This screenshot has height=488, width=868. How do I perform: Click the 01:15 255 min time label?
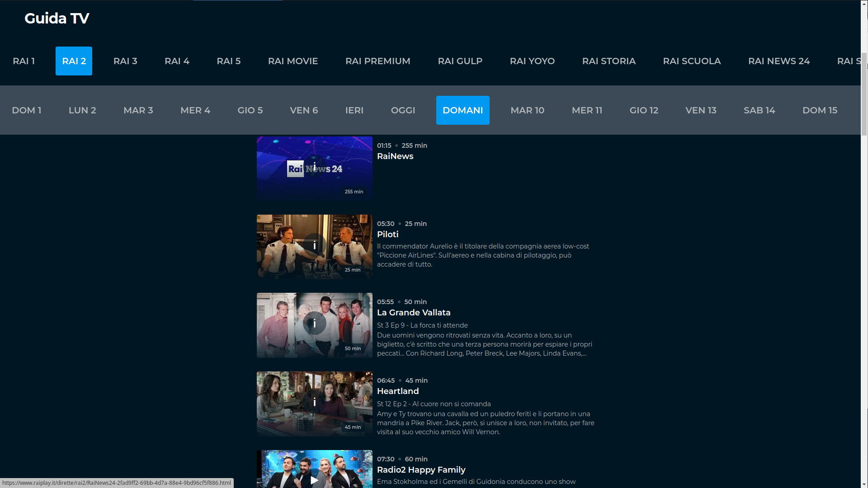pyautogui.click(x=402, y=145)
